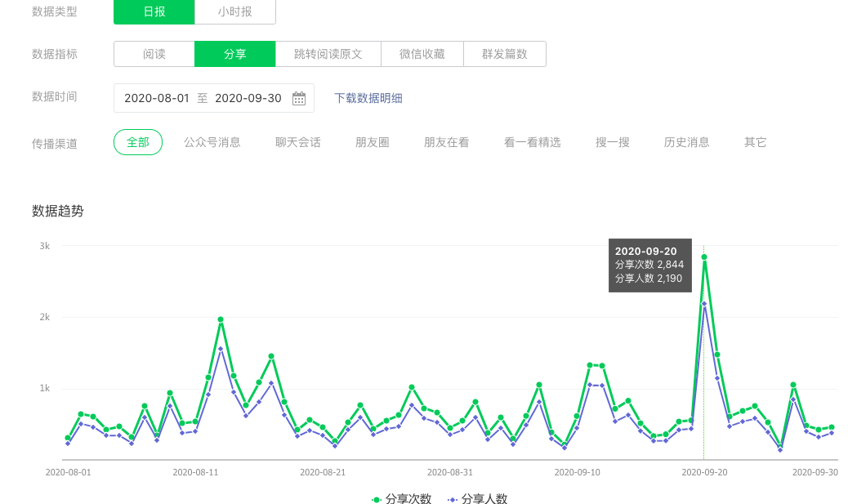Image resolution: width=848 pixels, height=504 pixels.
Task: Filter by 朋友在看 channel
Action: pos(446,142)
